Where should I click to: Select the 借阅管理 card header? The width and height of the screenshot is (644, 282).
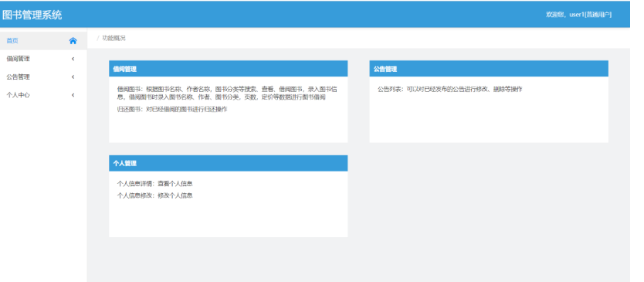pyautogui.click(x=229, y=69)
